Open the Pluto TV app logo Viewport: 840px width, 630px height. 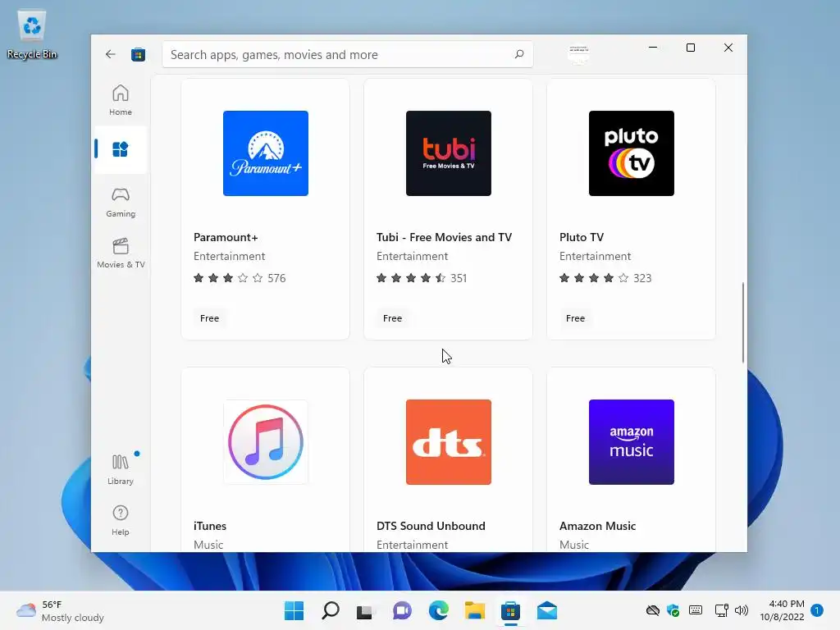point(632,153)
